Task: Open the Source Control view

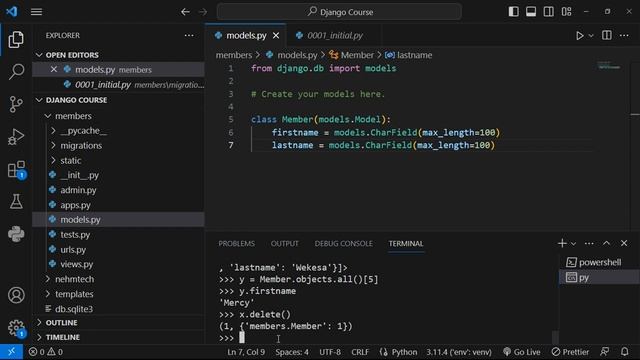Action: (16, 104)
